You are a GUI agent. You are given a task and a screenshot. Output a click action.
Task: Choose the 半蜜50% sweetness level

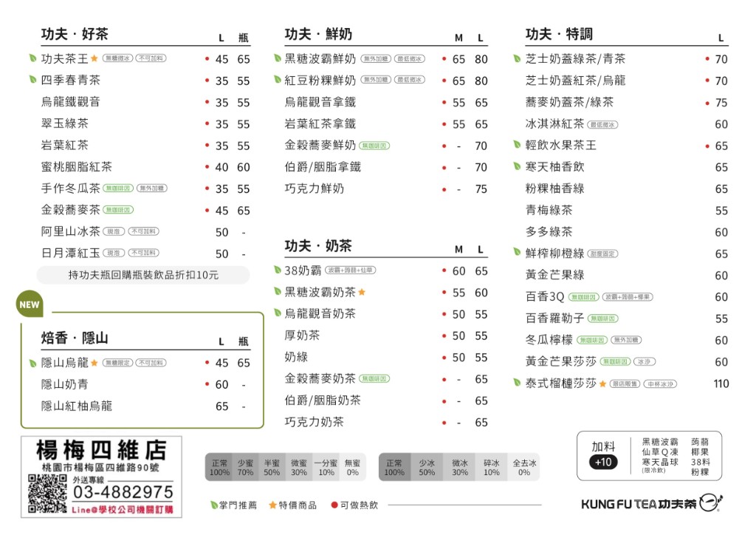pyautogui.click(x=273, y=466)
